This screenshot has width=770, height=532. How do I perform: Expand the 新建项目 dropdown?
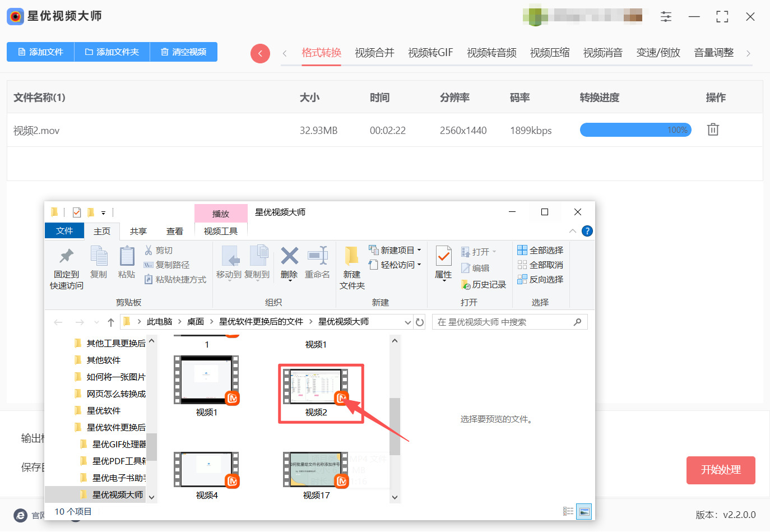(x=419, y=250)
